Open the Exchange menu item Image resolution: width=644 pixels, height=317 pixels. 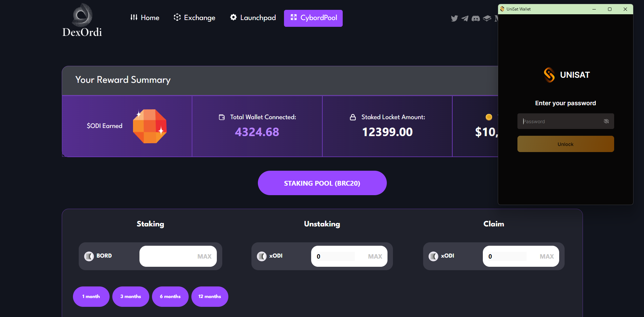click(194, 18)
